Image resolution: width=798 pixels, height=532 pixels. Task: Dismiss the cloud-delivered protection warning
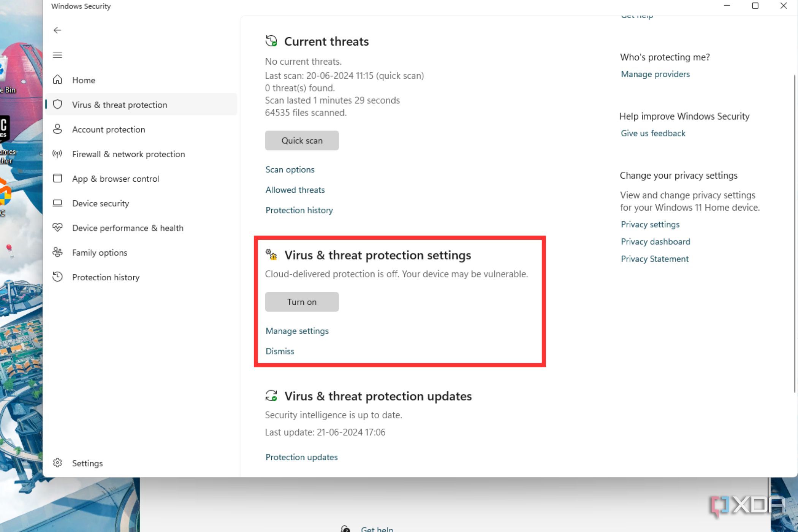(280, 351)
